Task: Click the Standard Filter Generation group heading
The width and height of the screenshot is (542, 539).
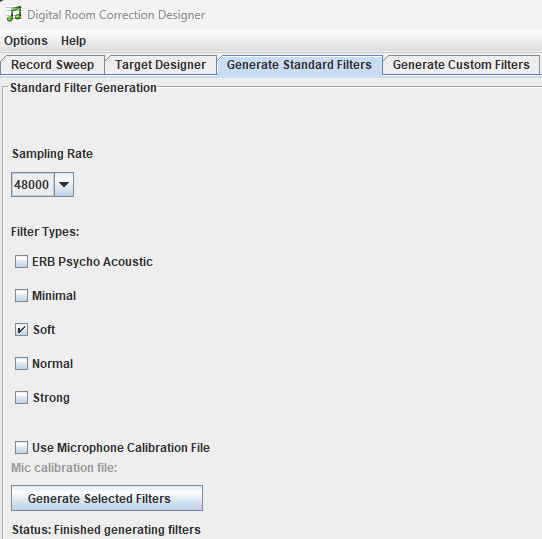Action: (x=83, y=88)
